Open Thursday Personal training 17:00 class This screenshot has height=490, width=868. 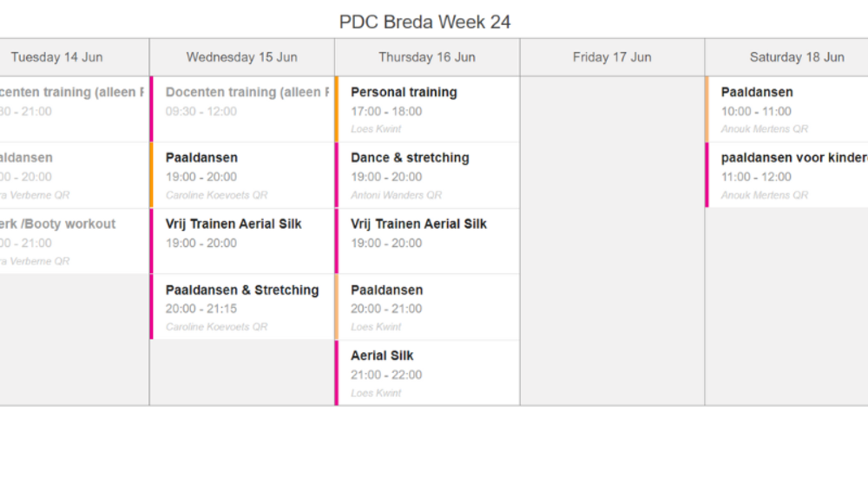pos(427,109)
